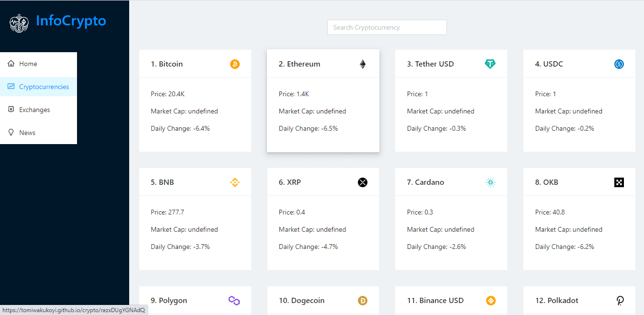Click Bitcoin's Market Cap: undefined text

pyautogui.click(x=184, y=111)
